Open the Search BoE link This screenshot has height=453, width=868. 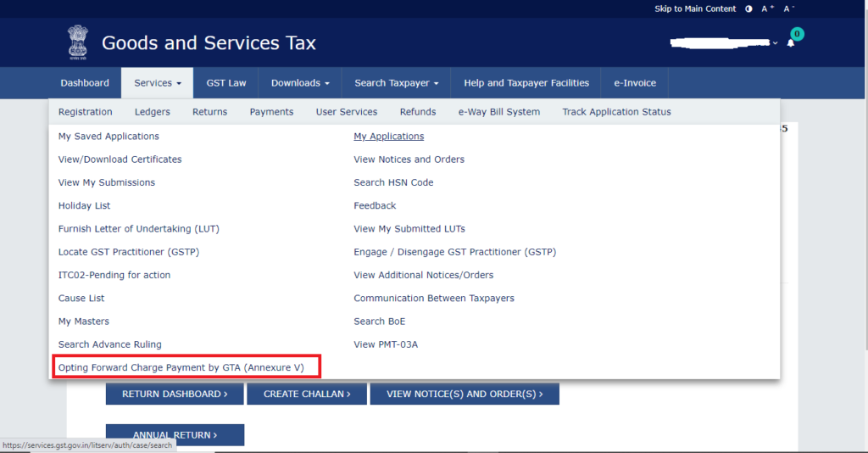[x=380, y=322]
